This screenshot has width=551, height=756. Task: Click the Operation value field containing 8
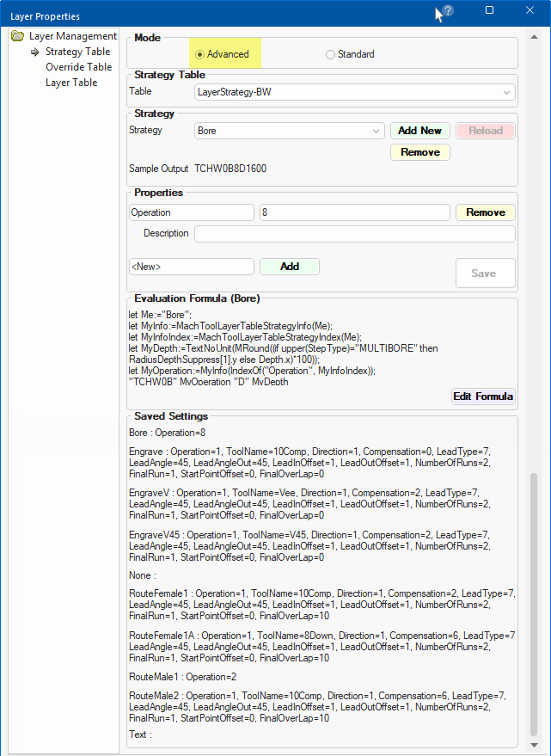tap(354, 212)
